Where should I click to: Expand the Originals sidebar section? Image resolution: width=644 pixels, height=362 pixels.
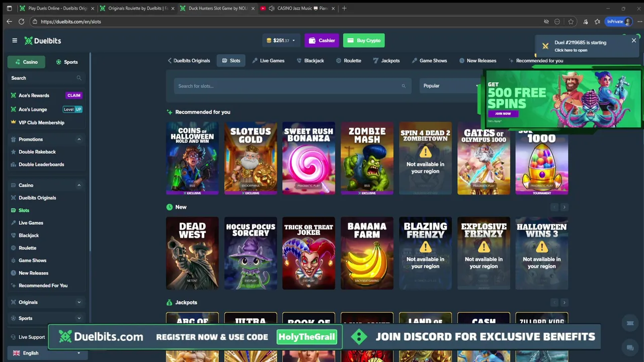(x=79, y=302)
